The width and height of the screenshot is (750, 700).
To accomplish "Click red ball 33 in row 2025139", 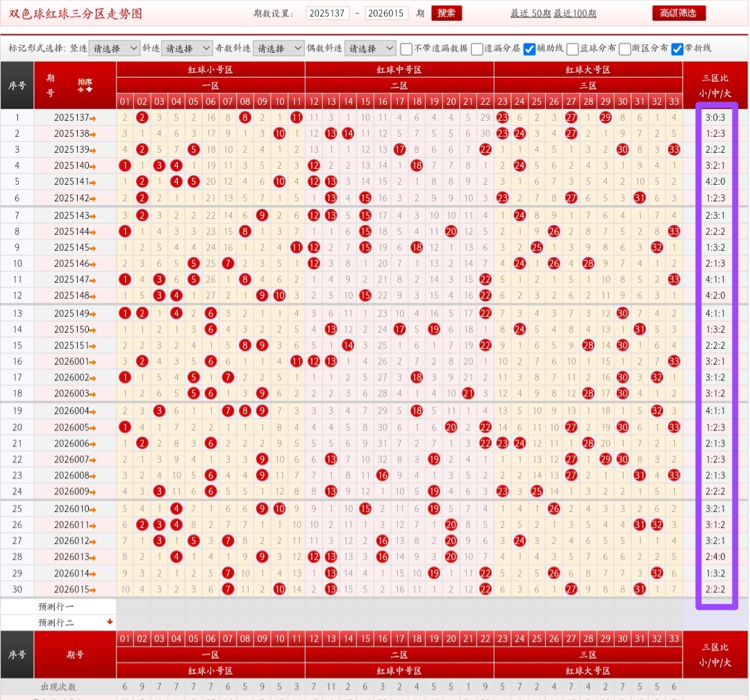I will [x=674, y=149].
